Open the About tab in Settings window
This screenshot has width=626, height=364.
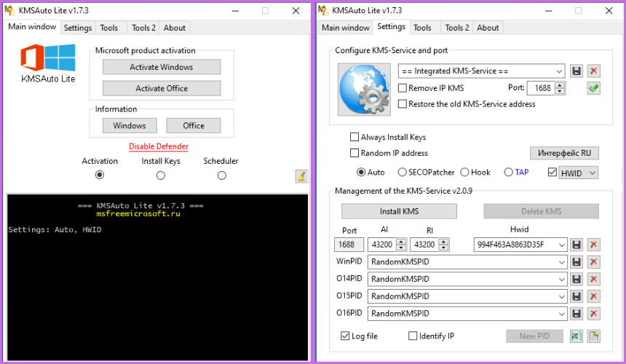point(488,28)
